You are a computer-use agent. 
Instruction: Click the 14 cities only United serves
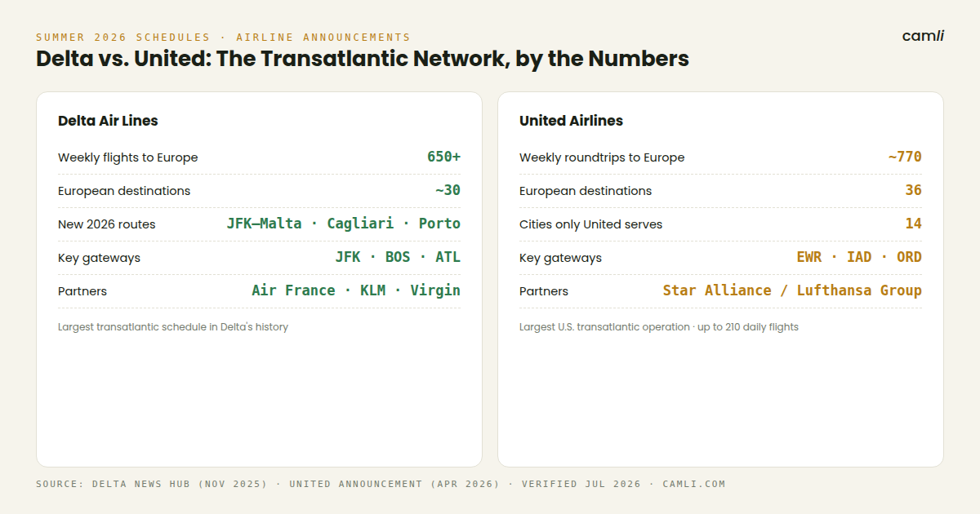point(913,224)
